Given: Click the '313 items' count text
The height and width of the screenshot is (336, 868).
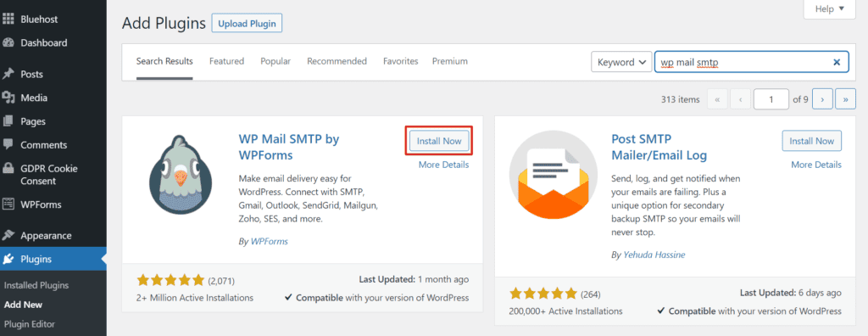Looking at the screenshot, I should (x=681, y=100).
